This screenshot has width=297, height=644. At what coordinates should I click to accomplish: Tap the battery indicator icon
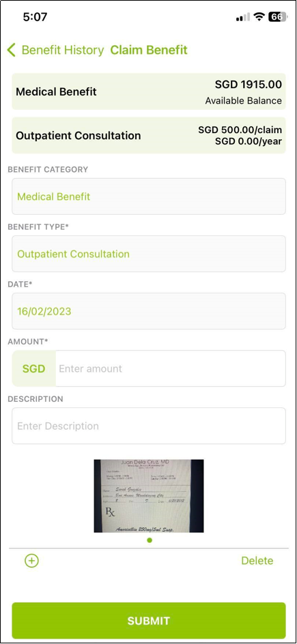point(277,17)
